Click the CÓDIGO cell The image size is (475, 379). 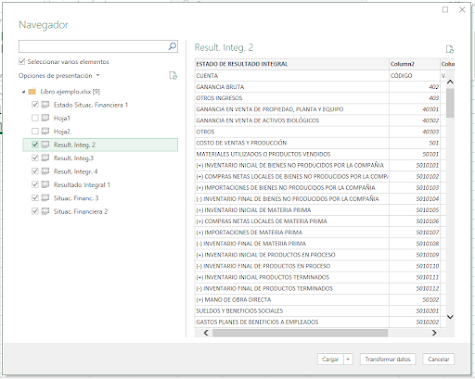[415, 76]
